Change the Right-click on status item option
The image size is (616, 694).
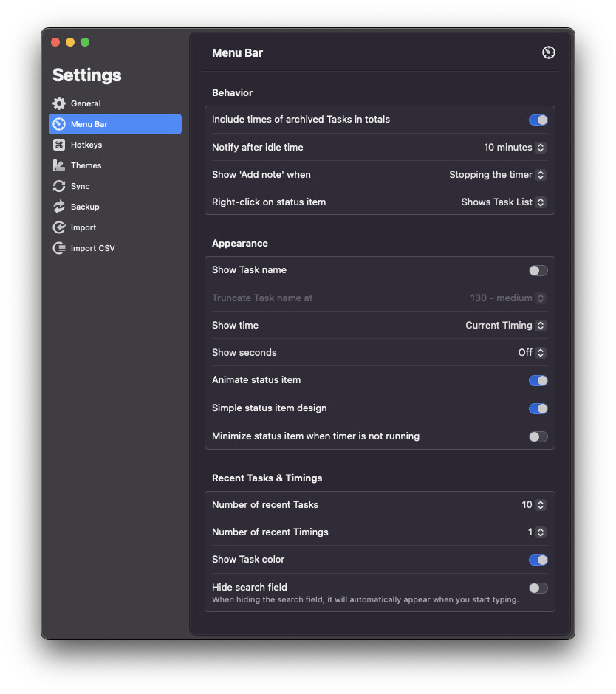click(x=503, y=202)
